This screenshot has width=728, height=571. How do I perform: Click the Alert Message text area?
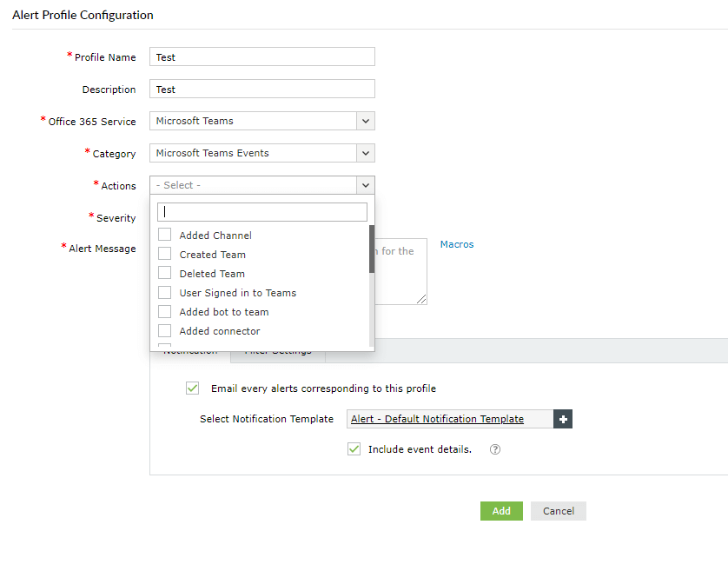[400, 272]
